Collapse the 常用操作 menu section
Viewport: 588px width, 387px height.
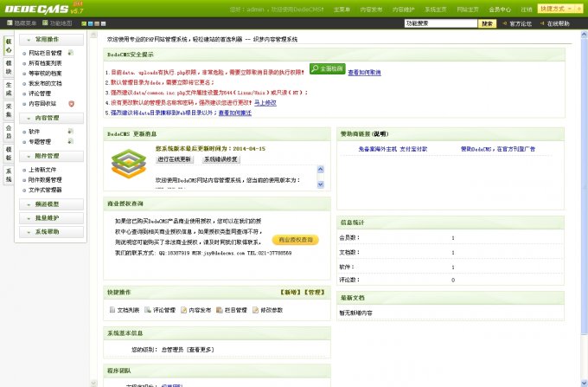click(51, 40)
